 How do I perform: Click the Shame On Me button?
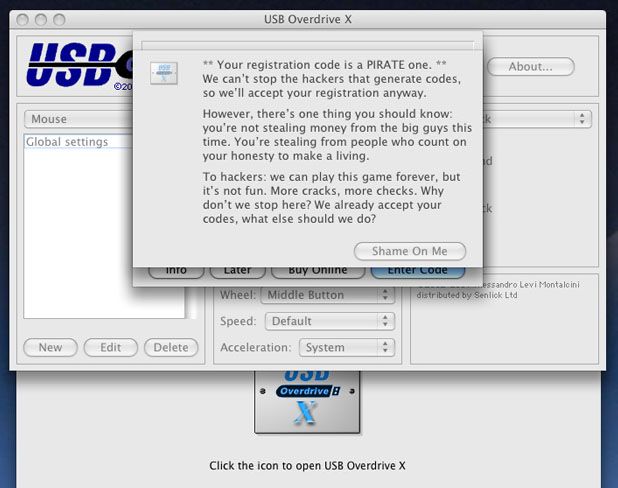click(x=410, y=251)
